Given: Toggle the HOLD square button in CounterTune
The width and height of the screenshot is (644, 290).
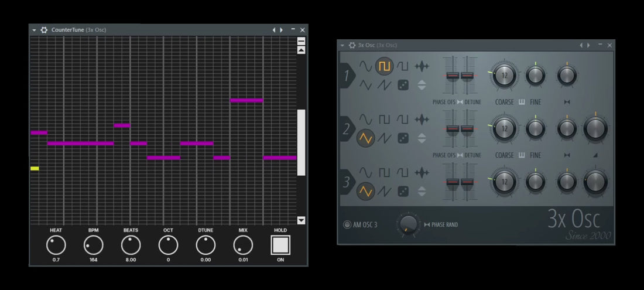Looking at the screenshot, I should [280, 245].
